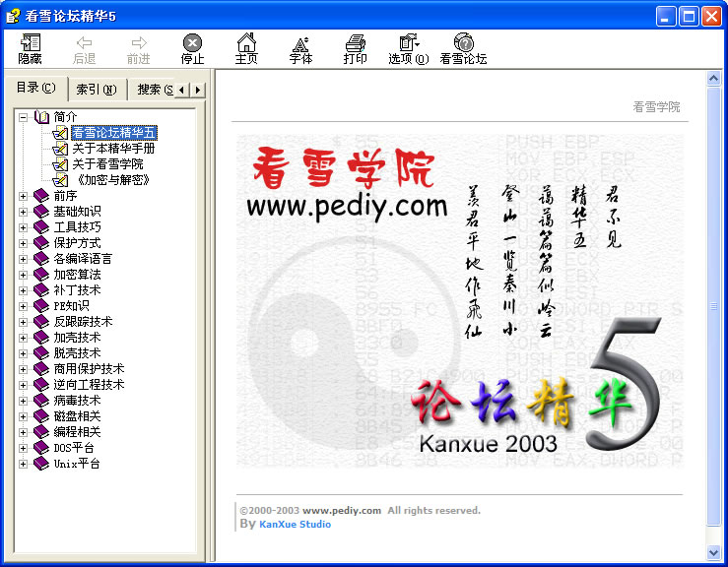Select the 补丁技术 tree label
The image size is (728, 567).
point(77,290)
